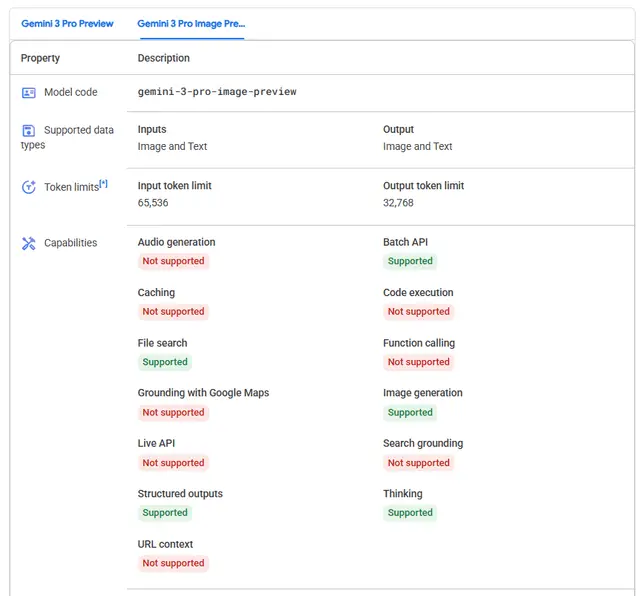Click Not supported badge under Code execution
The width and height of the screenshot is (640, 596).
[419, 311]
